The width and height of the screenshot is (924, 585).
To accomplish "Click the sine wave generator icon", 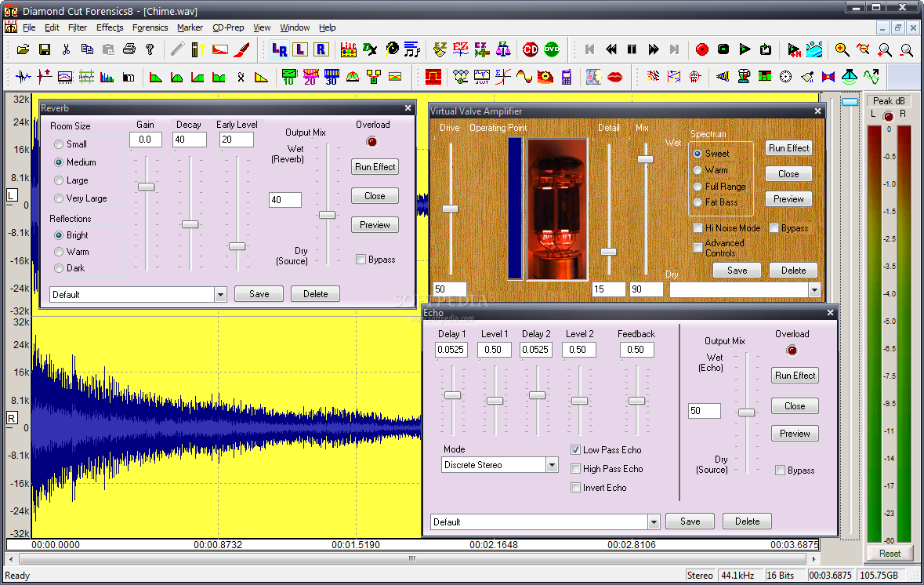I will [x=524, y=77].
